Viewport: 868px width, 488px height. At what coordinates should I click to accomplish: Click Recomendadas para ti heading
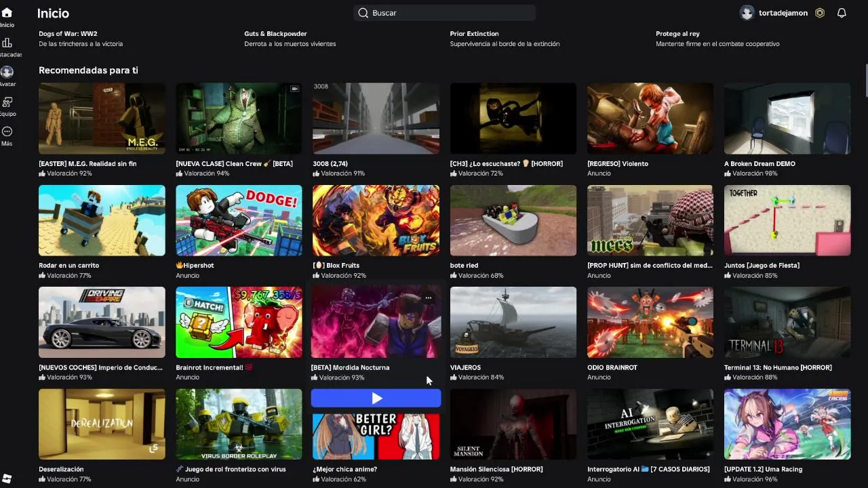pyautogui.click(x=88, y=70)
